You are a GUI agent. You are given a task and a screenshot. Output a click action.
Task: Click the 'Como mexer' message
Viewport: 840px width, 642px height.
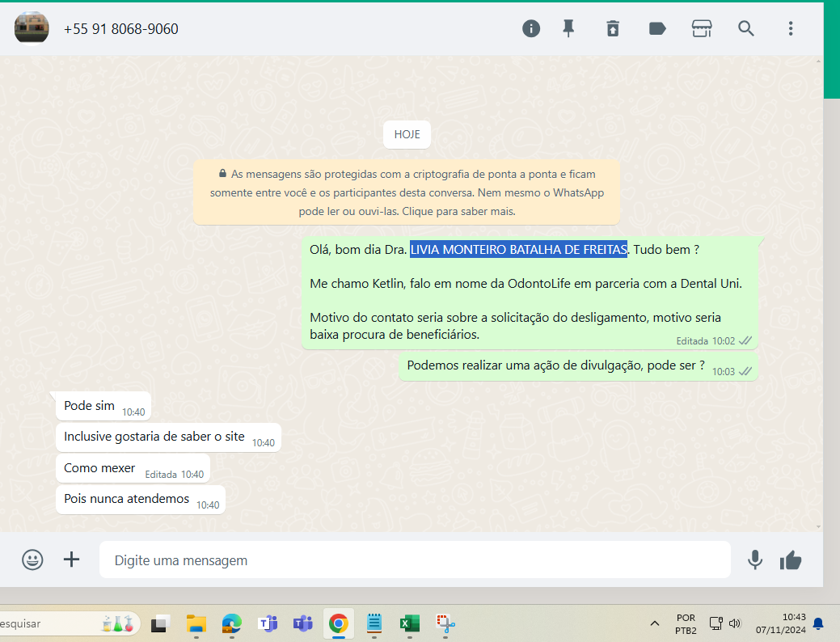coord(133,468)
